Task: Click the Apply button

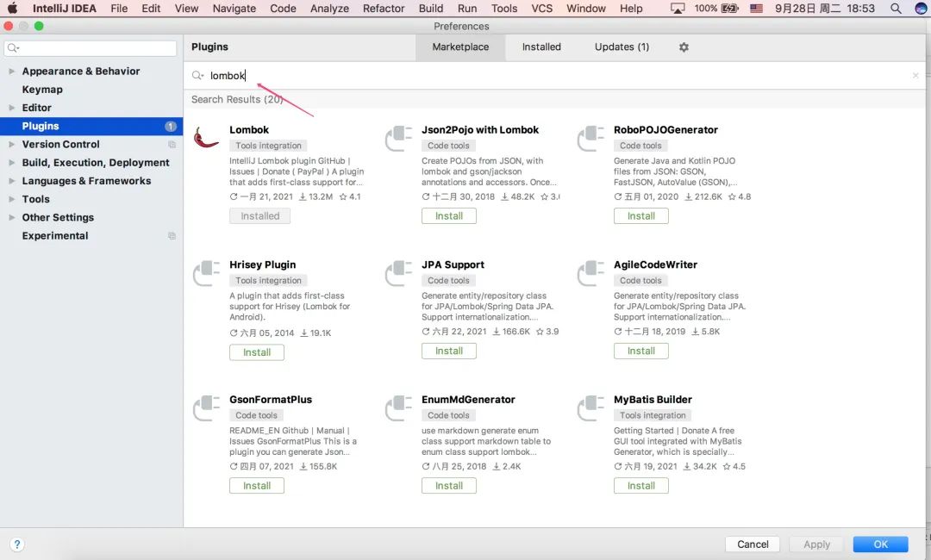Action: click(x=816, y=544)
